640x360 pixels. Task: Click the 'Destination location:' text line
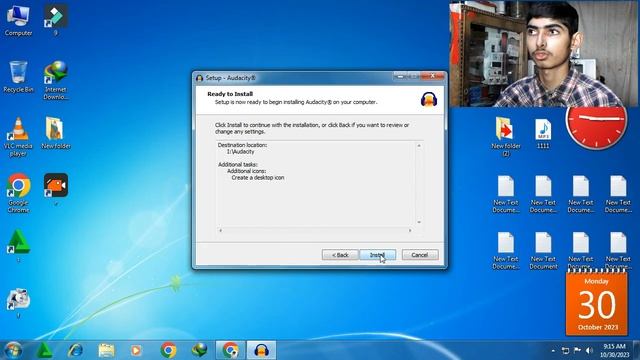tap(242, 145)
